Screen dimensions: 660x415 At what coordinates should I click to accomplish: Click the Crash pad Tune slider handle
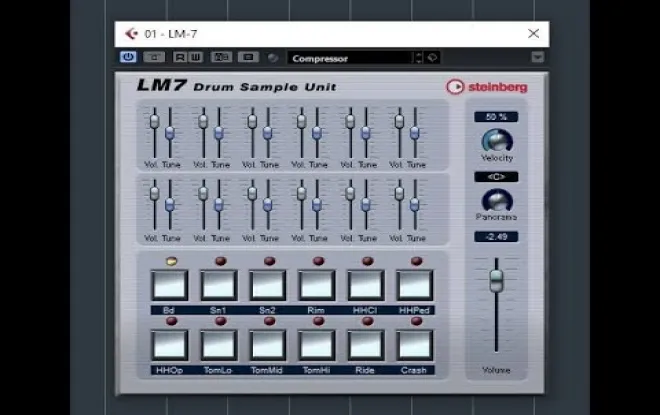point(415,205)
